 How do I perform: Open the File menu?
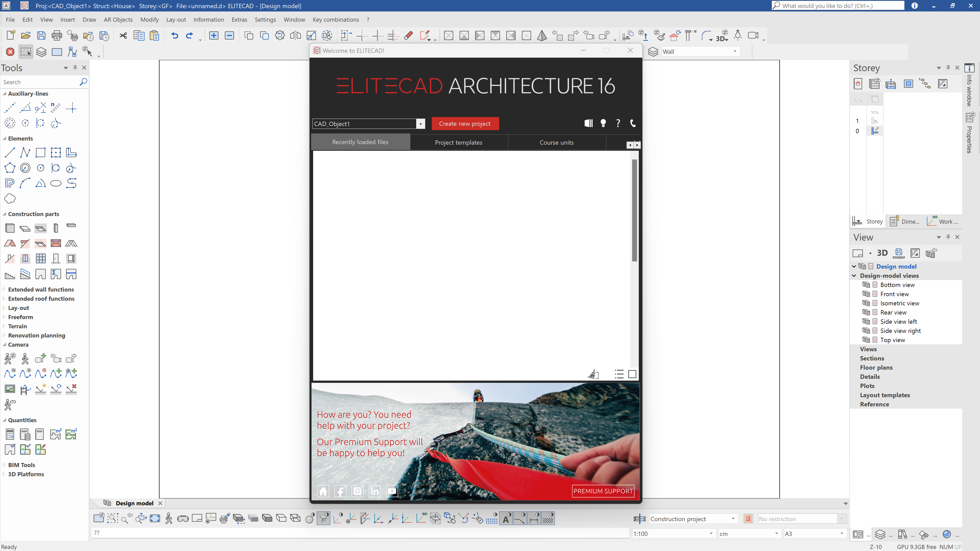tap(10, 19)
